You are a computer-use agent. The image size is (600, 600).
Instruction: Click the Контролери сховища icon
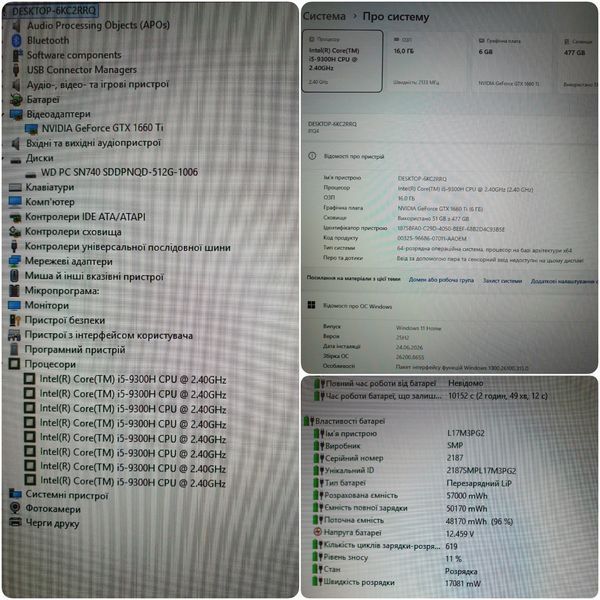[15, 232]
